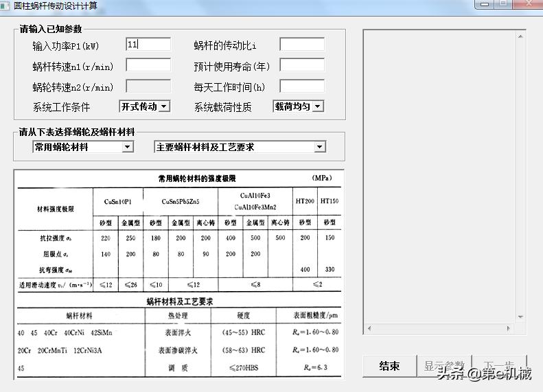Viewport: 543px width, 392px height.
Task: Open the 系统工作条件 dropdown showing 开式传动
Action: pyautogui.click(x=165, y=106)
